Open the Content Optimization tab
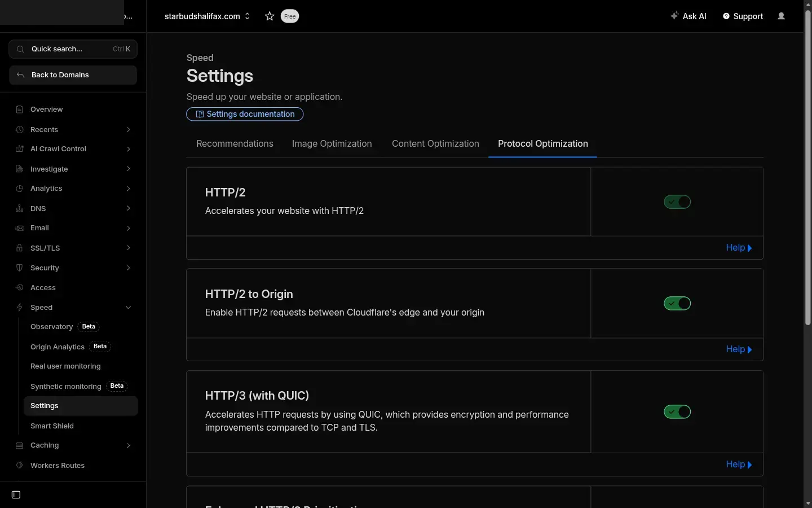 tap(435, 144)
